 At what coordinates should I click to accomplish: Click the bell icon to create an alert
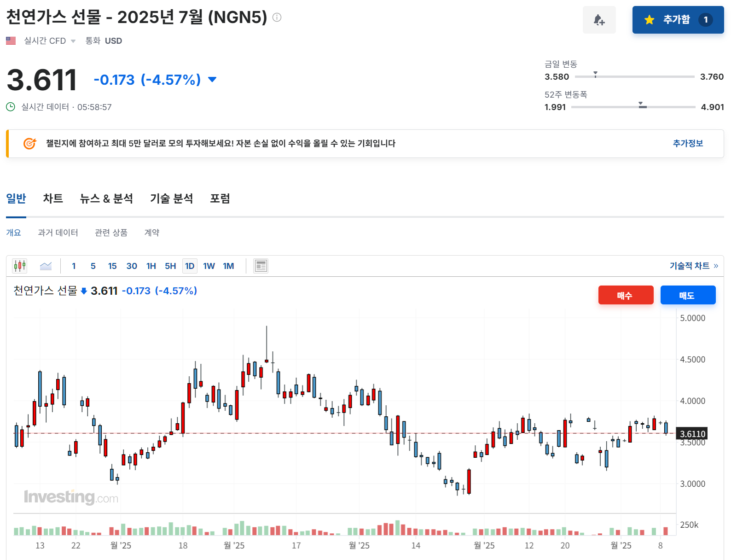[599, 19]
